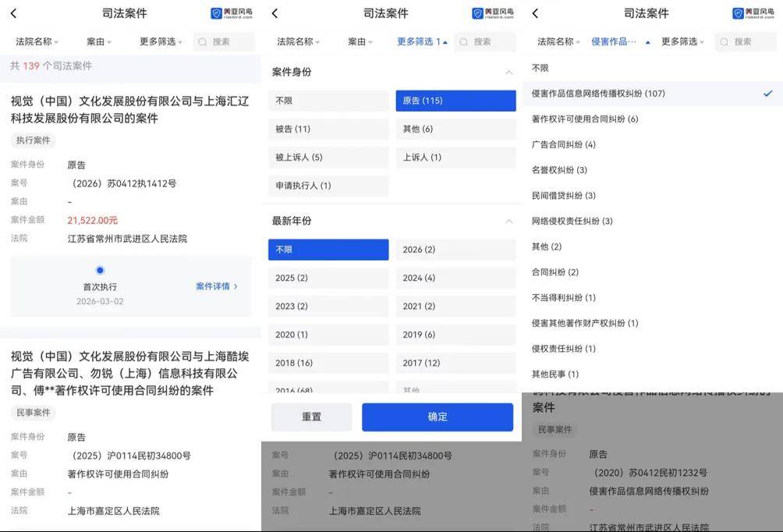Image resolution: width=783 pixels, height=532 pixels.
Task: Collapse the 更多筛选 1 filter in middle panel
Action: tap(423, 42)
